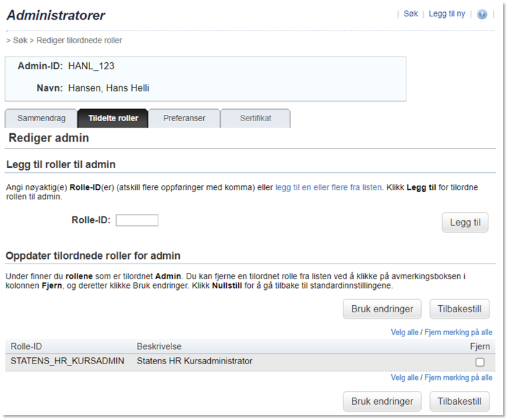Click the Legg til button
Screen dimensions: 508x420
(x=465, y=222)
